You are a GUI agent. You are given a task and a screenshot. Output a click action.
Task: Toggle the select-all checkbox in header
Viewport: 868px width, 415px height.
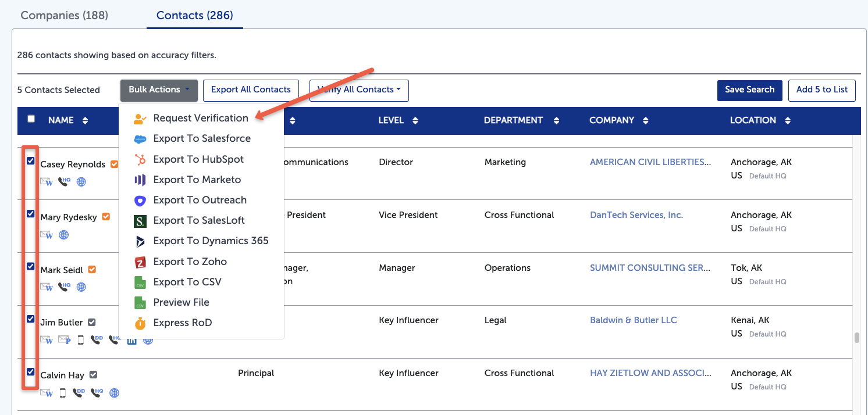[31, 119]
